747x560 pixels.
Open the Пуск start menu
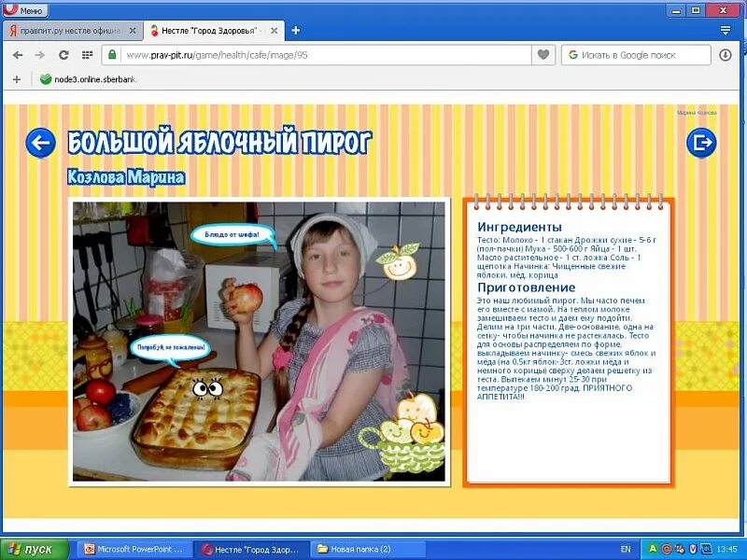[x=34, y=549]
